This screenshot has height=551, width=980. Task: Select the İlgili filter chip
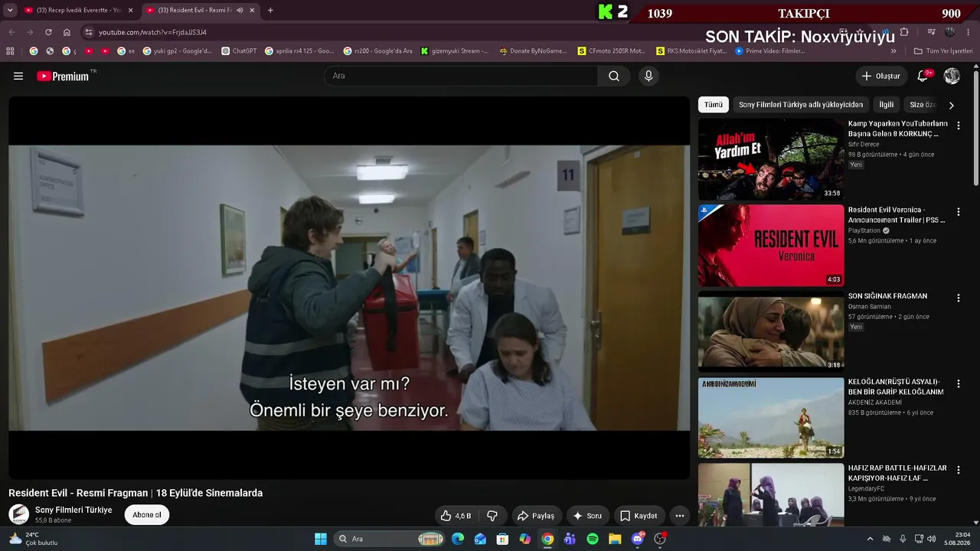pos(887,105)
